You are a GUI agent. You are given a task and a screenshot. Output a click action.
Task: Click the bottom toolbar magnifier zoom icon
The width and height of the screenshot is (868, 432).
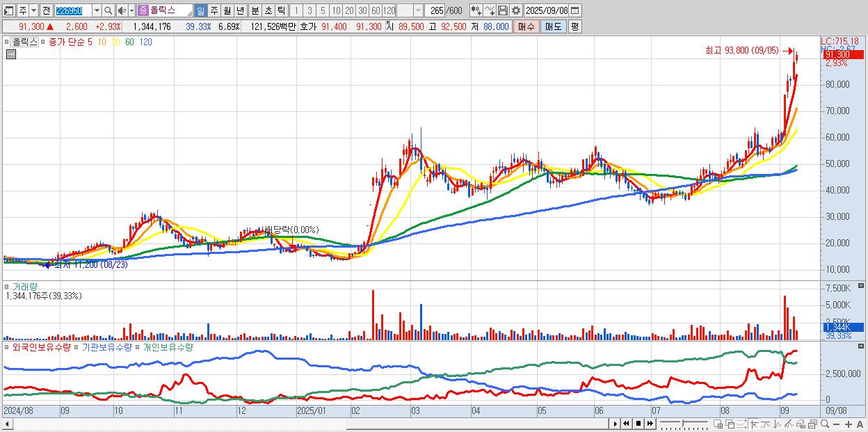coord(825,424)
